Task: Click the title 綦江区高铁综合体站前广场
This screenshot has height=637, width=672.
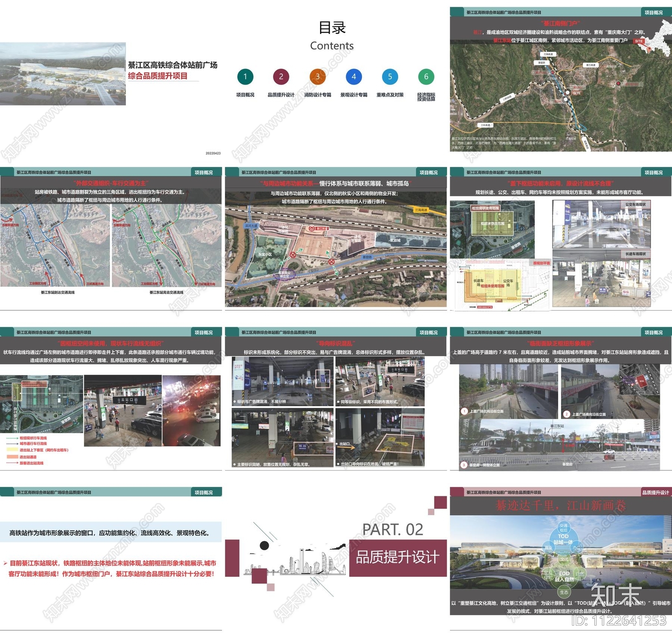Action: pyautogui.click(x=173, y=65)
